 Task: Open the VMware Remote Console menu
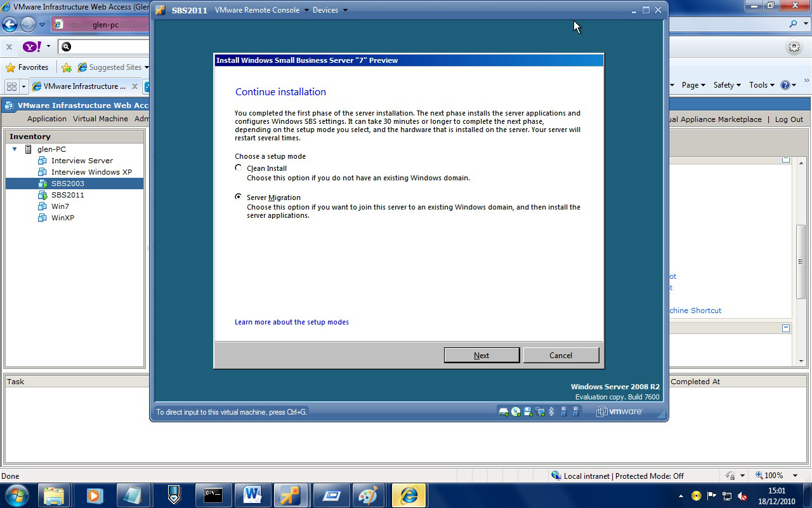tap(257, 10)
